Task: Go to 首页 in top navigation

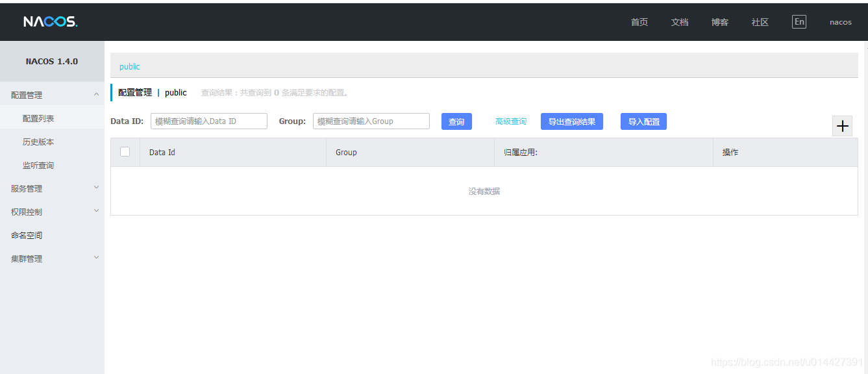Action: tap(639, 22)
